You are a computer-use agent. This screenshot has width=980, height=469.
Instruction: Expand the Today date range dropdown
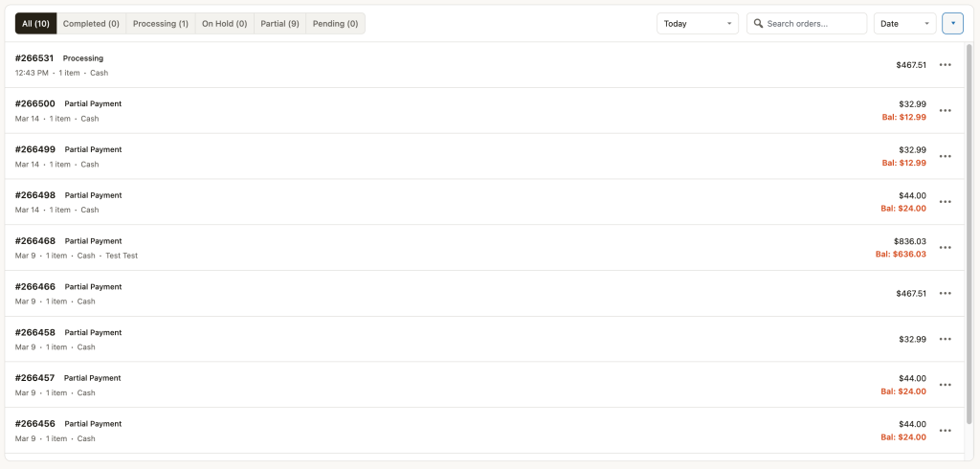[697, 24]
